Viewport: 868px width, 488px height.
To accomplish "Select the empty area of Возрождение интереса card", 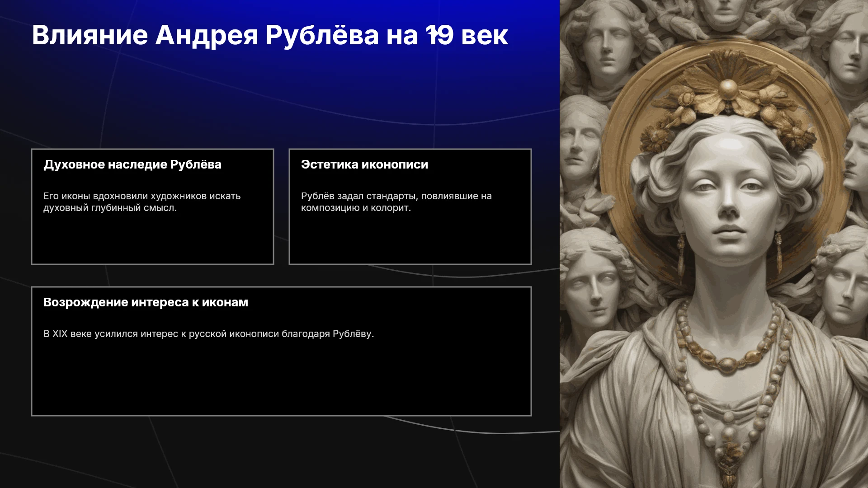I will pos(281,377).
